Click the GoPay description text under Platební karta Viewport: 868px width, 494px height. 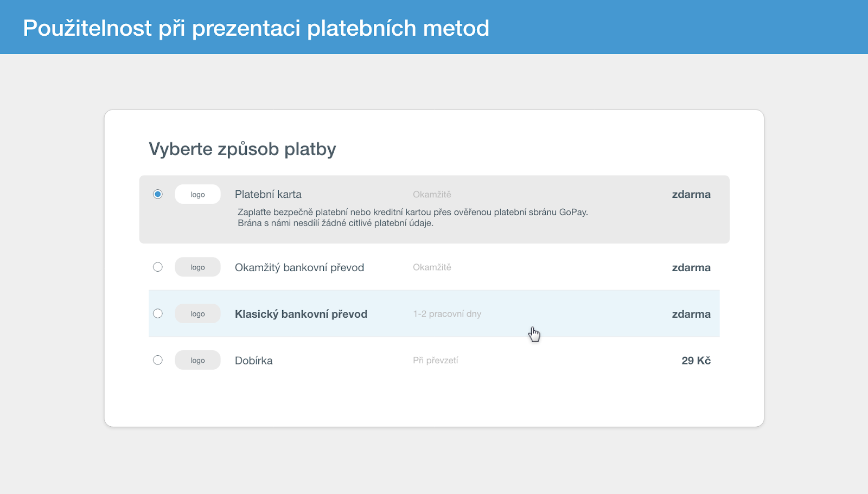click(413, 217)
